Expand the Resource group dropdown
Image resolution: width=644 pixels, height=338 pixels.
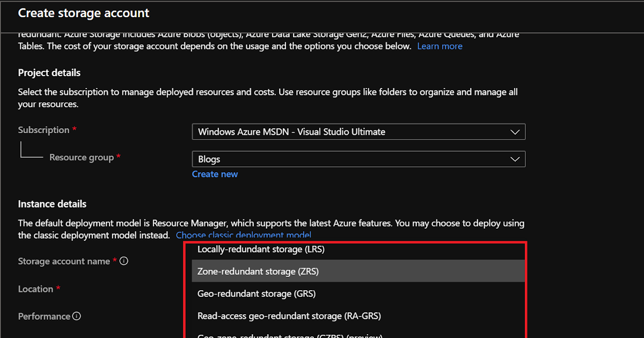click(x=358, y=159)
